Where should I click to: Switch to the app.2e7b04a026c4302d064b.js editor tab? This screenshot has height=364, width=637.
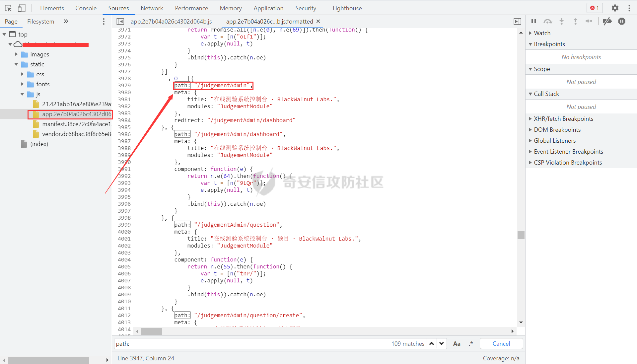171,21
